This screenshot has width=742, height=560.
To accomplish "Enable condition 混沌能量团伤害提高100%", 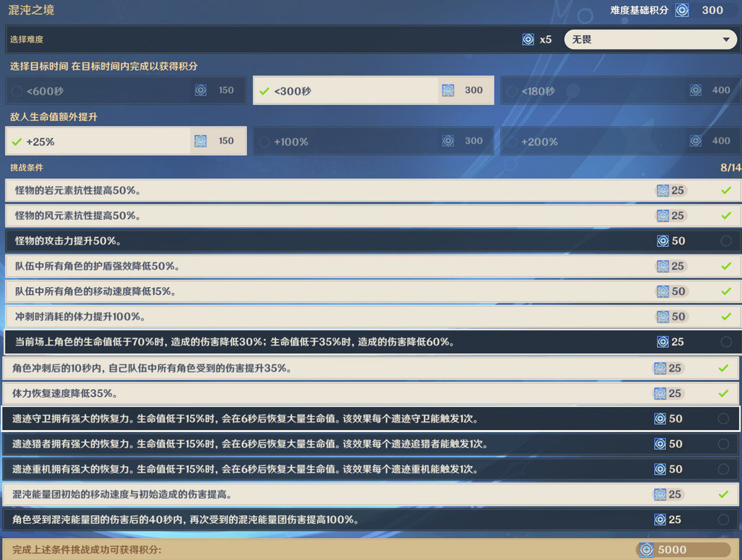I will pyautogui.click(x=371, y=519).
